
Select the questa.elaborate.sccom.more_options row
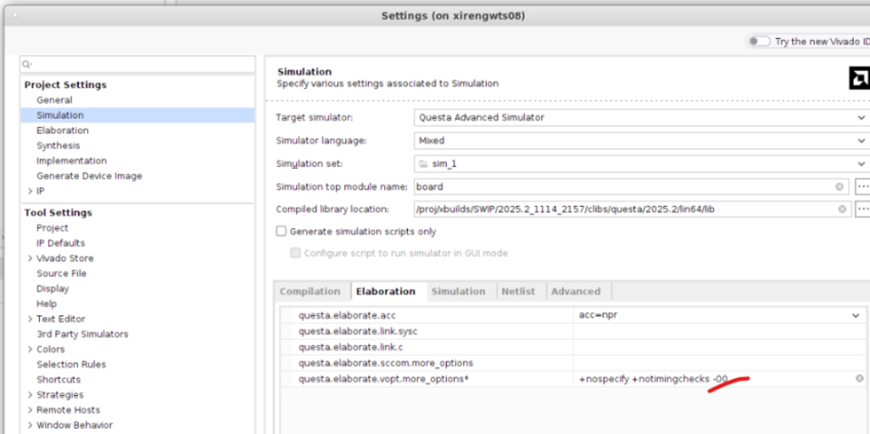[x=574, y=363]
